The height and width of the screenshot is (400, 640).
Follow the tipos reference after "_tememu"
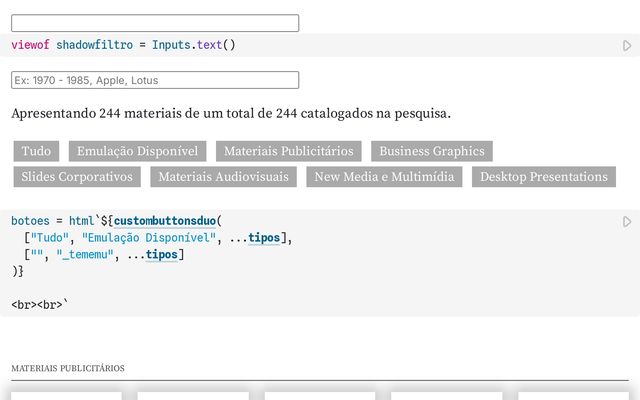pos(161,255)
